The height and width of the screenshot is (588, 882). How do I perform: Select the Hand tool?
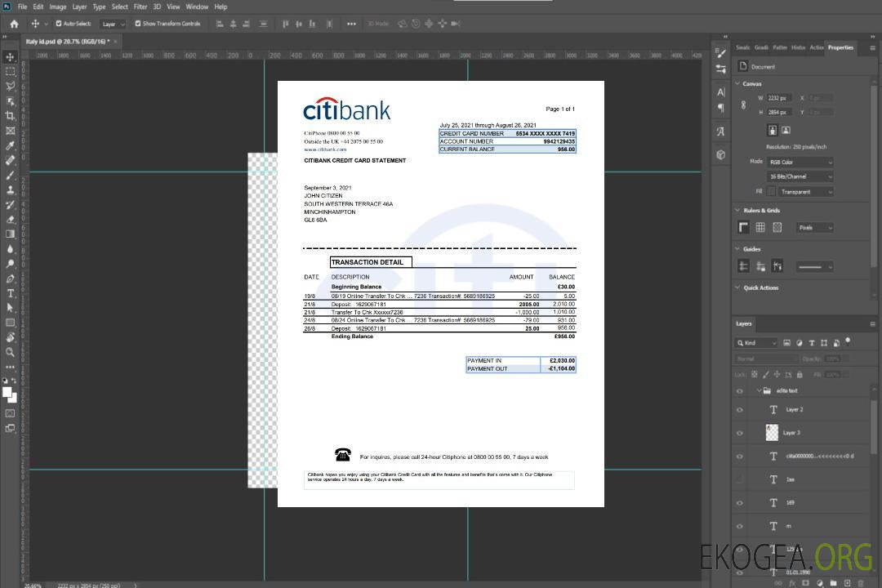pos(10,337)
